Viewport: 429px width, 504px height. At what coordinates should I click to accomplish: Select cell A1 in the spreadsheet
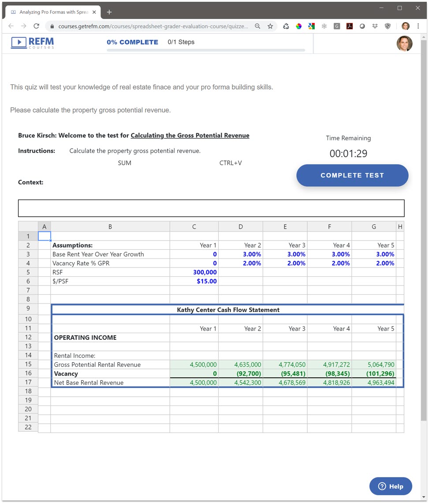pos(45,236)
